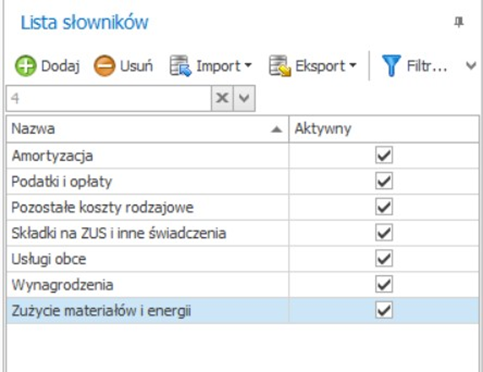Click the green Dodaj plus icon
Viewport: 483px width, 372px height.
(x=25, y=66)
